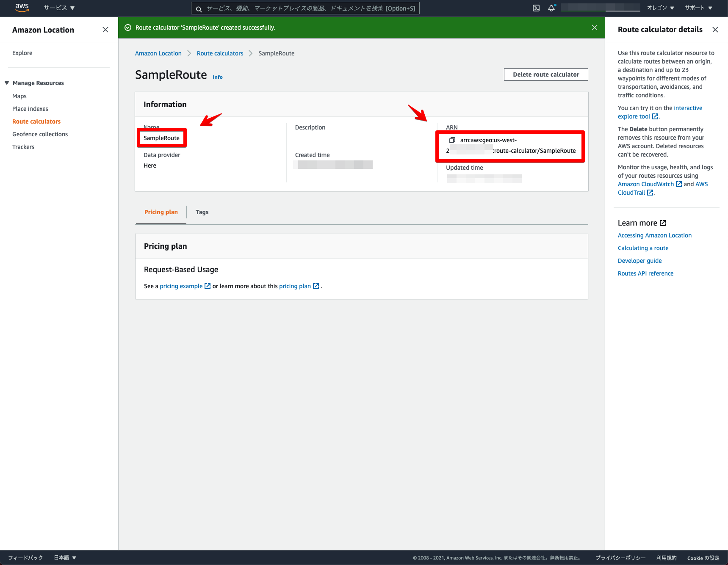The width and height of the screenshot is (728, 565).
Task: Open Calculating a route link
Action: (643, 248)
